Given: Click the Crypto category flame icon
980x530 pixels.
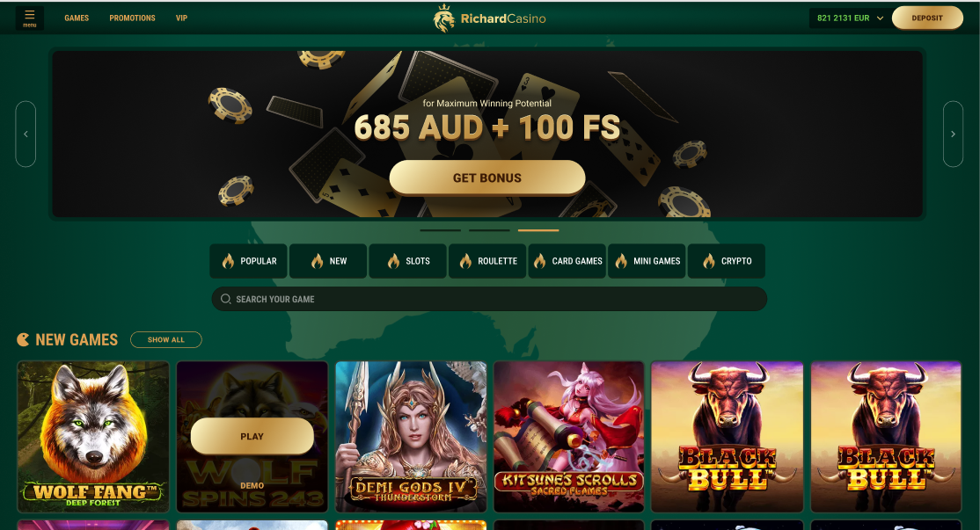Looking at the screenshot, I should coord(709,261).
